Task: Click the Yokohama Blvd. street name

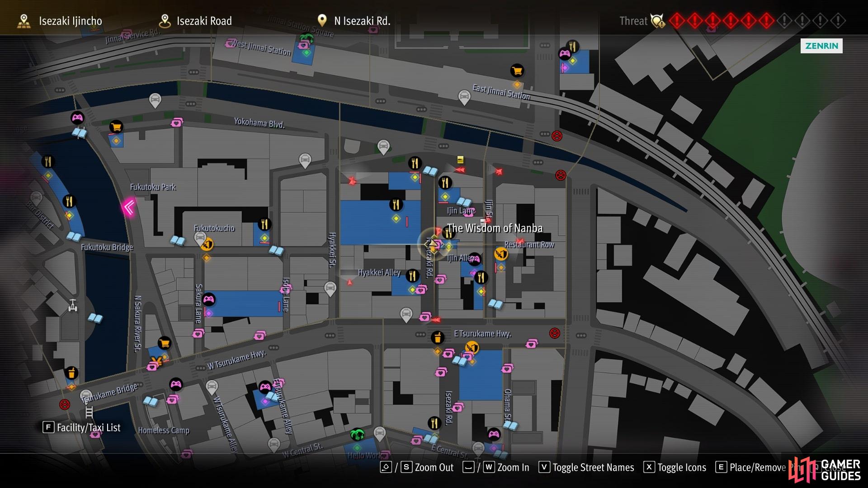Action: pos(259,122)
